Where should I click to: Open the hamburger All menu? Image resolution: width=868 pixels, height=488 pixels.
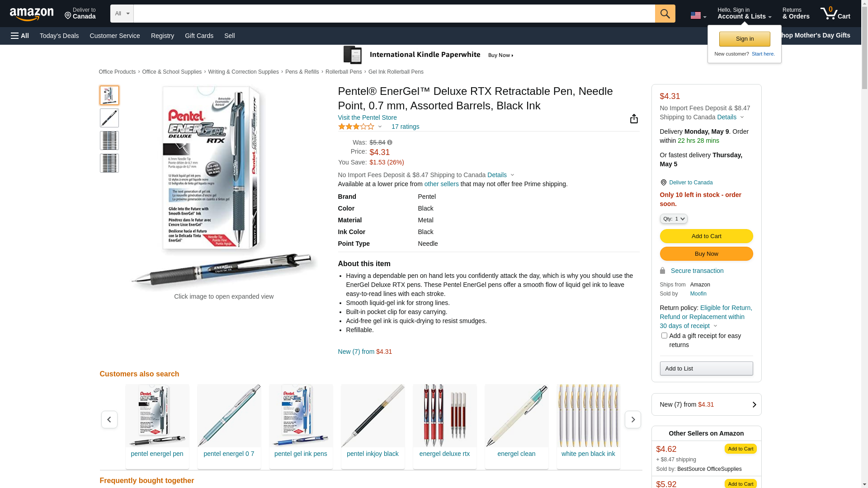point(20,36)
